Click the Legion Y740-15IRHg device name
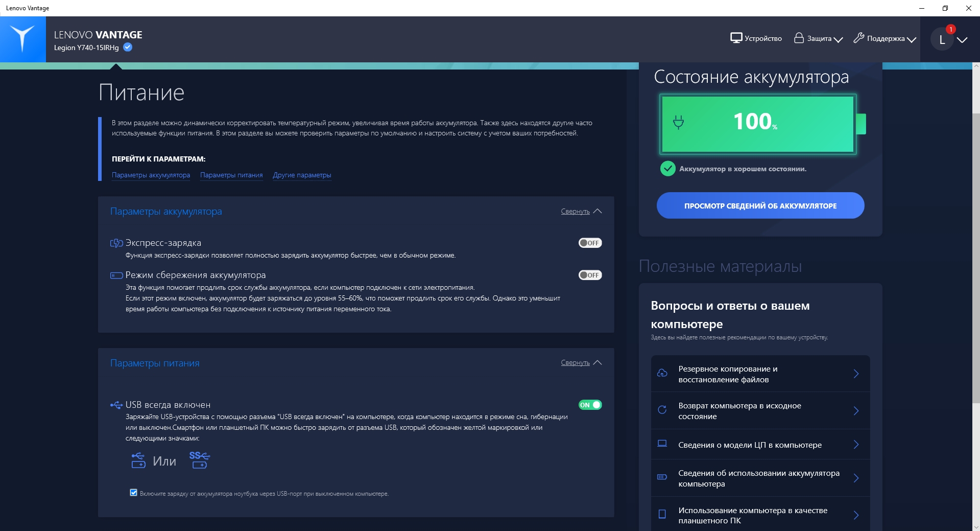980x531 pixels. 86,48
